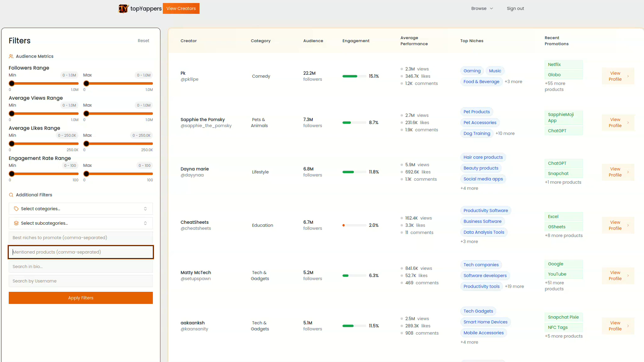
Task: View Profile of Dayna marie
Action: click(x=618, y=172)
